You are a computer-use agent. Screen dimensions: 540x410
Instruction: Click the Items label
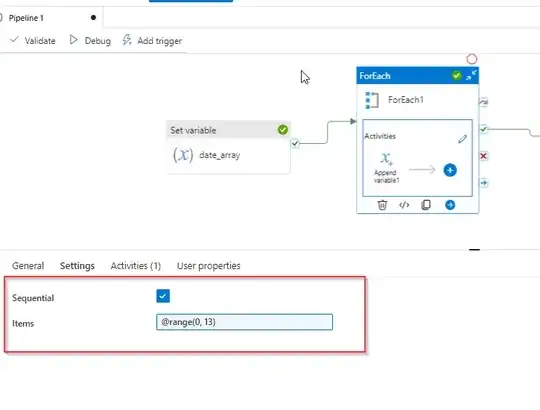(x=23, y=324)
